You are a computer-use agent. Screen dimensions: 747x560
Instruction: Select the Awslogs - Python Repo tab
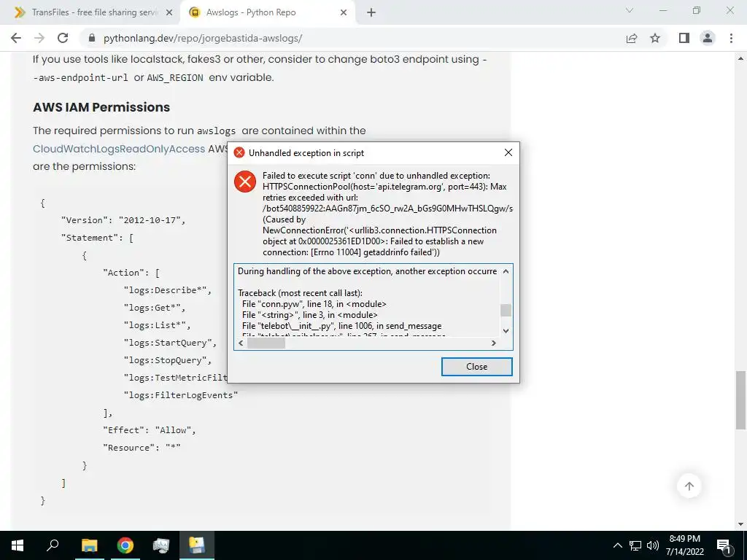tap(267, 13)
